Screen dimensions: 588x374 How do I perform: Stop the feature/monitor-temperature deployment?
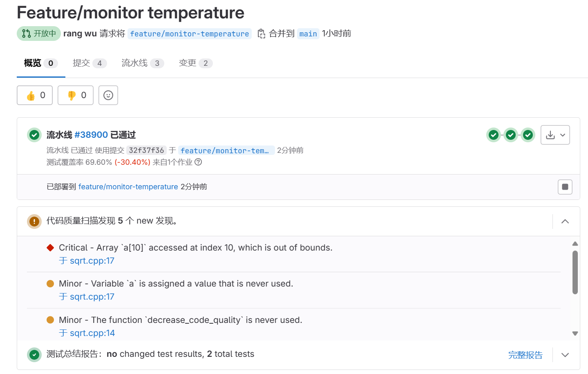tap(565, 187)
